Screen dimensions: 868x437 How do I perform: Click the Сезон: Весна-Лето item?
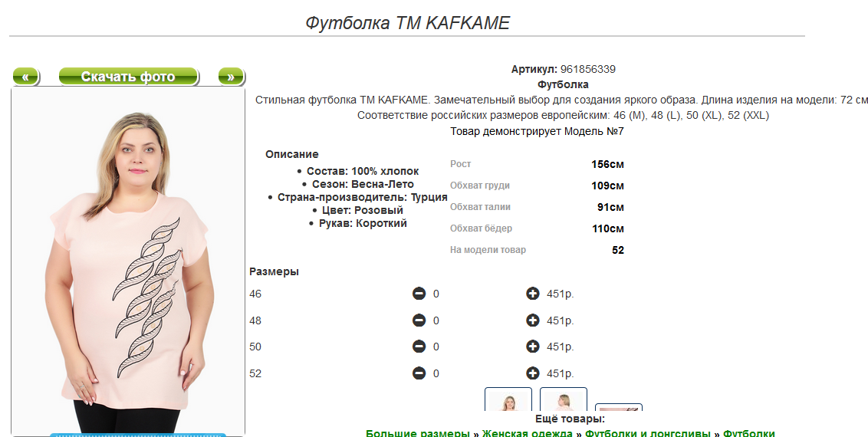pyautogui.click(x=363, y=184)
